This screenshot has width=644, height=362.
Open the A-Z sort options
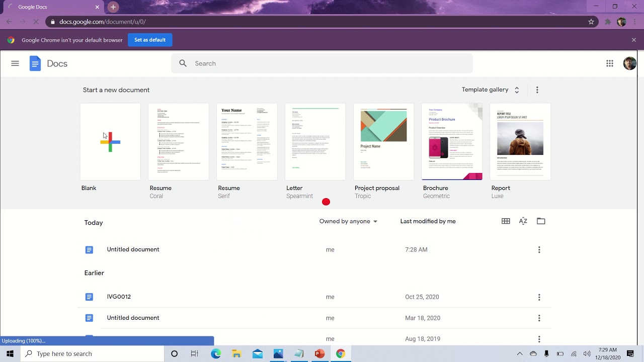click(x=523, y=221)
